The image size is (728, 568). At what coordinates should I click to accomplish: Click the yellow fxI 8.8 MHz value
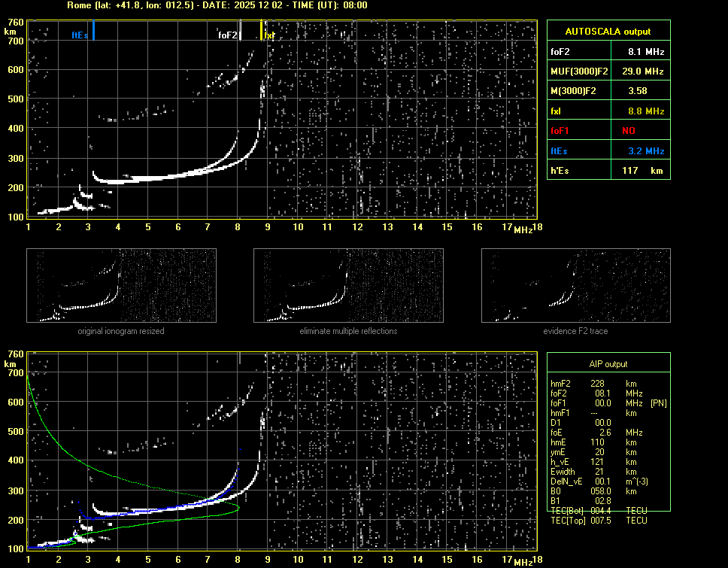click(x=645, y=111)
